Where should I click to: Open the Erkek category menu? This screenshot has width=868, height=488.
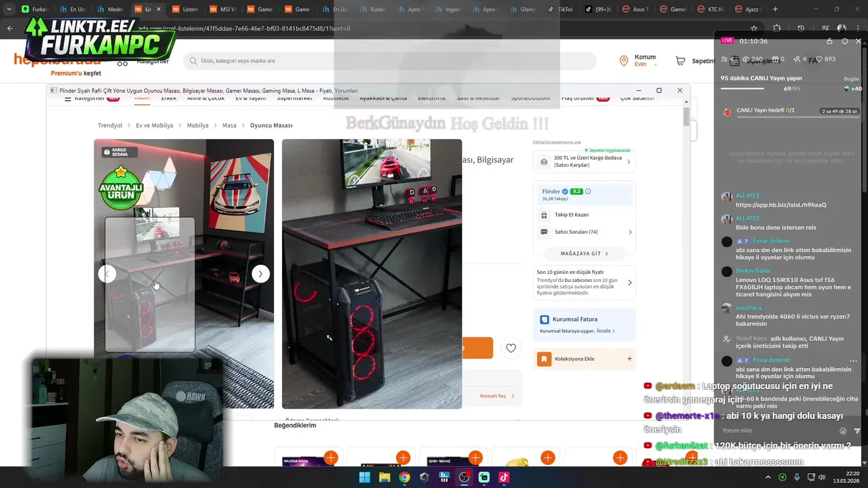169,98
